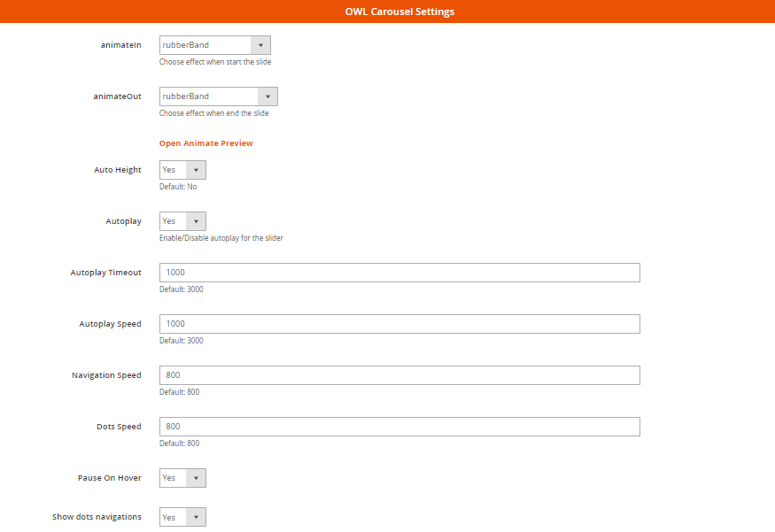This screenshot has height=532, width=775.
Task: Click the Autoplay dropdown arrow icon
Action: [198, 220]
